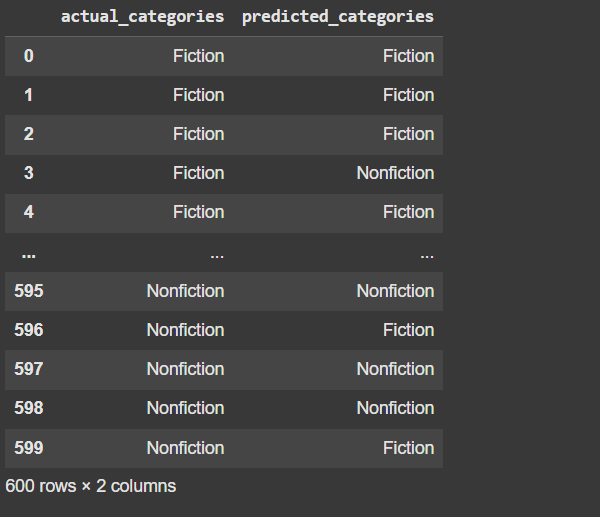Screen dimensions: 600x517
Task: Click row index 597
Action: click(x=29, y=369)
